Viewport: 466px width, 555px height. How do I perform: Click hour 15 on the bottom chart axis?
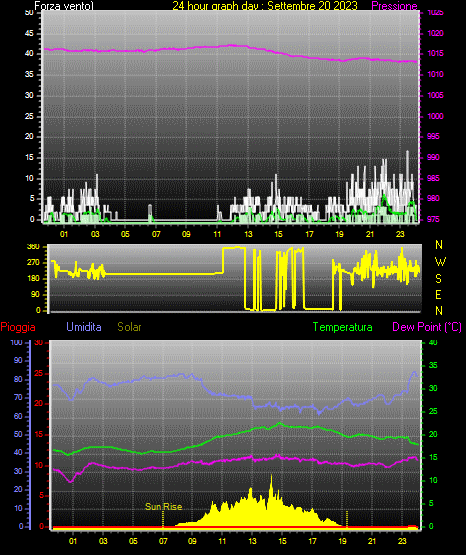point(282,541)
